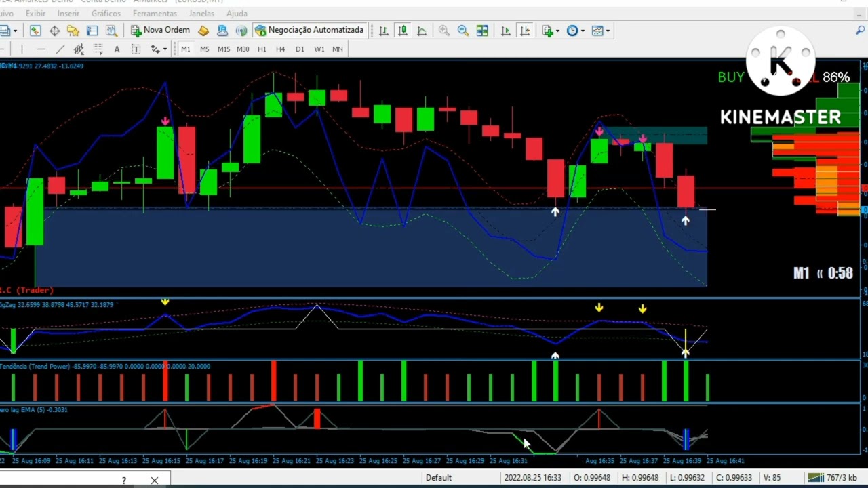This screenshot has width=868, height=488.
Task: Tile windows using the grid icon
Action: (x=482, y=30)
